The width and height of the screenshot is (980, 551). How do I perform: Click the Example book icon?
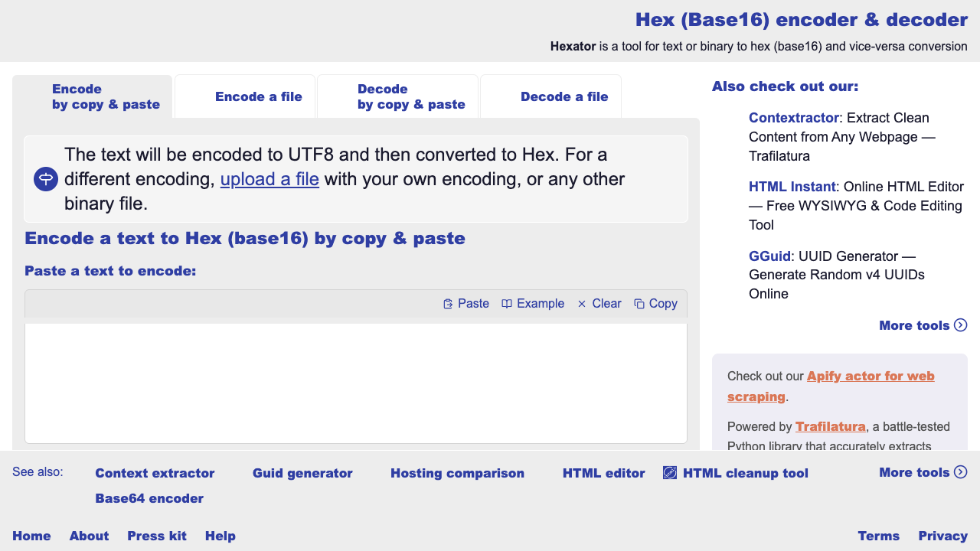(x=507, y=304)
